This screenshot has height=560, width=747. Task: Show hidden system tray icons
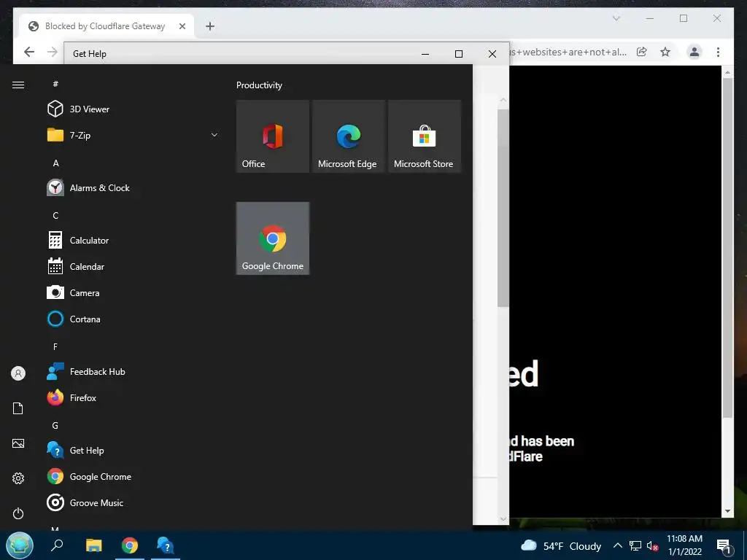(617, 545)
